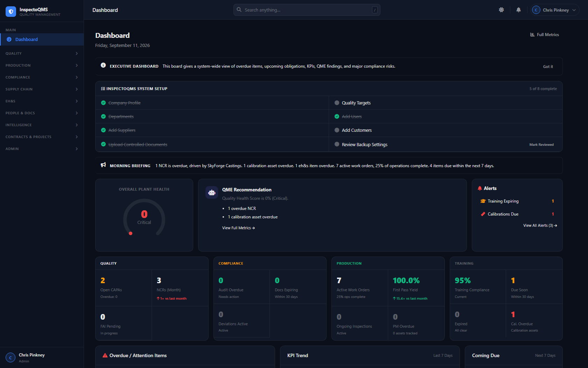Open the Chris Pinkney user dropdown
The height and width of the screenshot is (368, 588).
tap(555, 10)
